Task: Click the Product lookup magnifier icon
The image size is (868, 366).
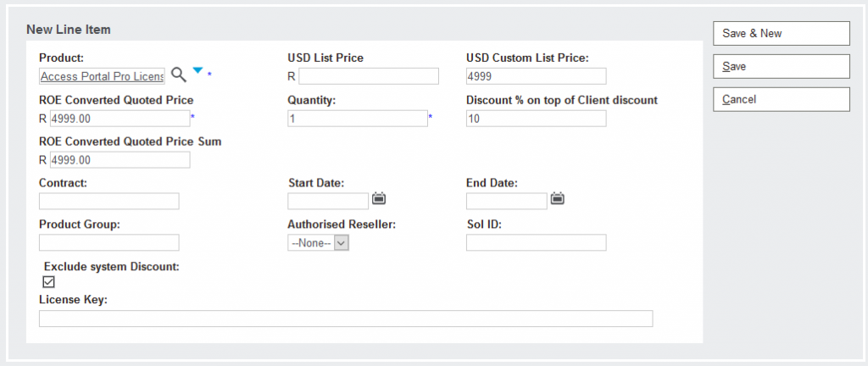Action: coord(178,75)
